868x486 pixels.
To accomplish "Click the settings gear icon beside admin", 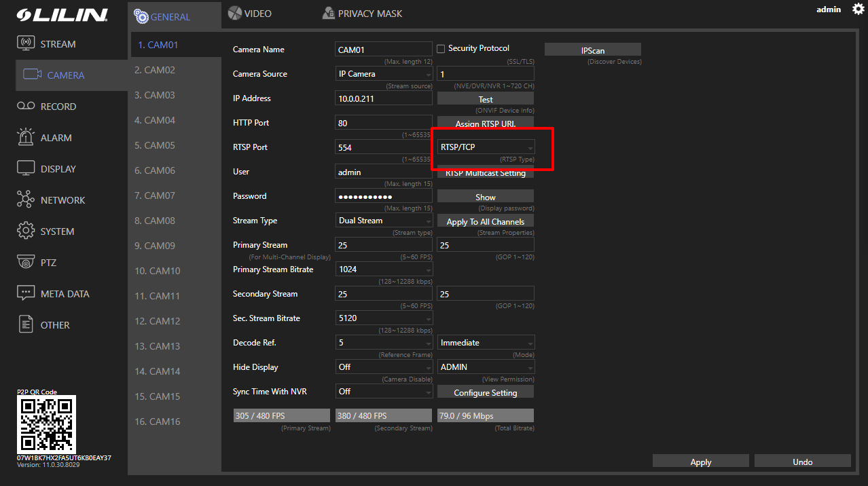I will [x=858, y=9].
